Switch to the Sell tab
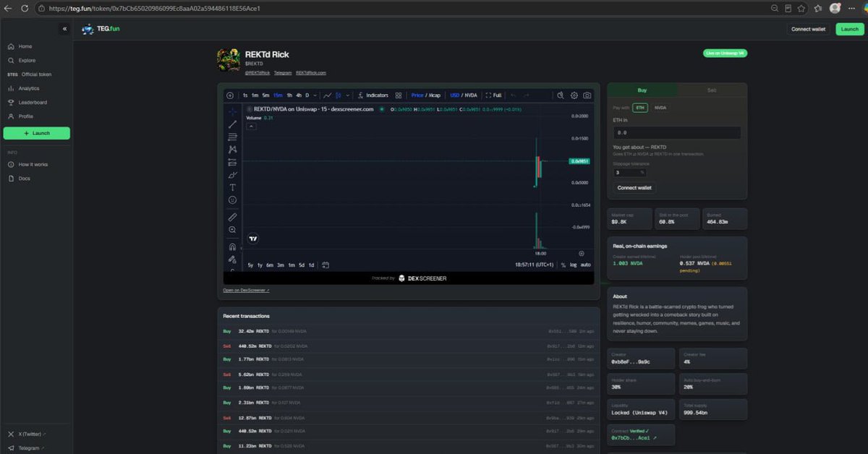Screen dimensions: 868x454 coord(712,90)
